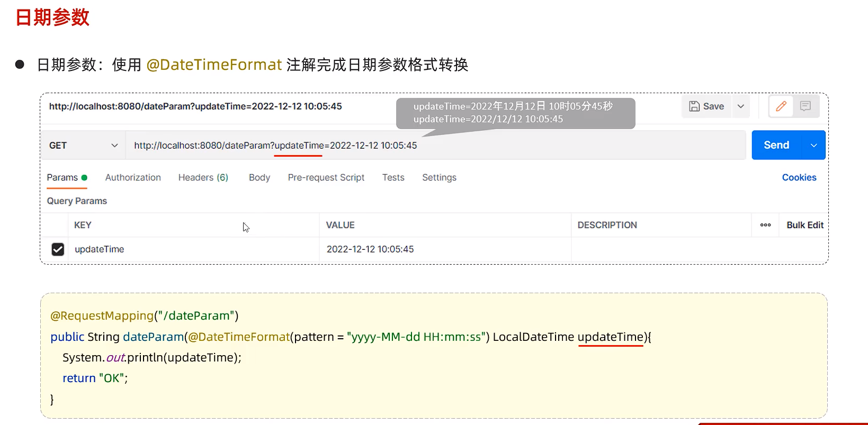Open the Authorization tab
The image size is (868, 425).
click(x=133, y=178)
